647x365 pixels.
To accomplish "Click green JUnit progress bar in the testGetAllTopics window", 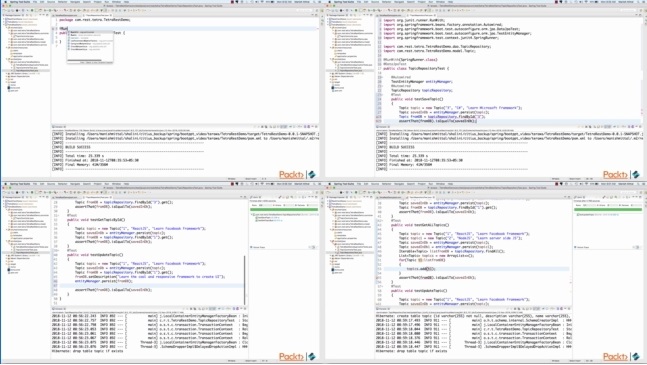I will click(x=609, y=210).
